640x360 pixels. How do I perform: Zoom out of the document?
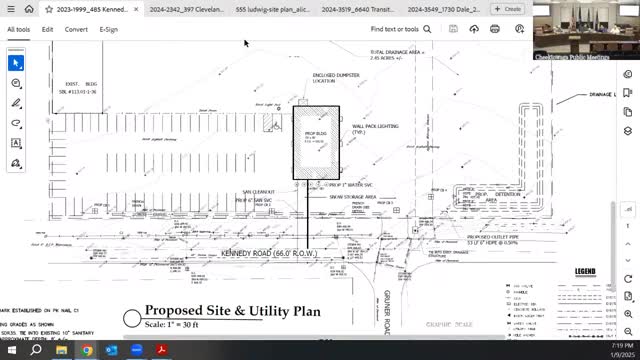click(628, 331)
